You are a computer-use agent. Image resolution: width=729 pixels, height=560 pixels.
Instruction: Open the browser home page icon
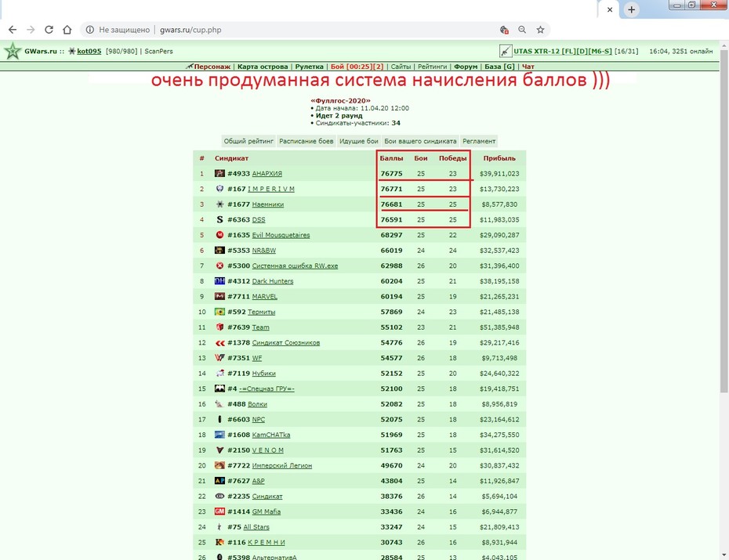pyautogui.click(x=67, y=30)
